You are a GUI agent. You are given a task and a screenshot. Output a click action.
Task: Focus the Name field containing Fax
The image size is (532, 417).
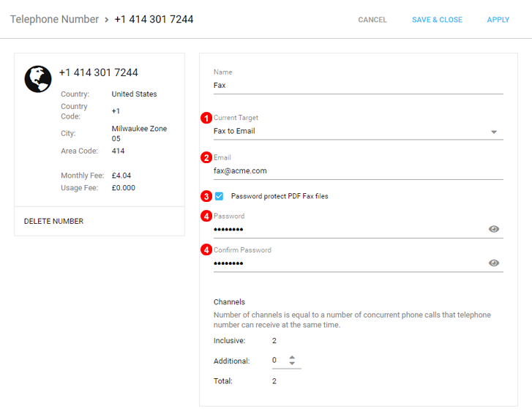coord(359,86)
